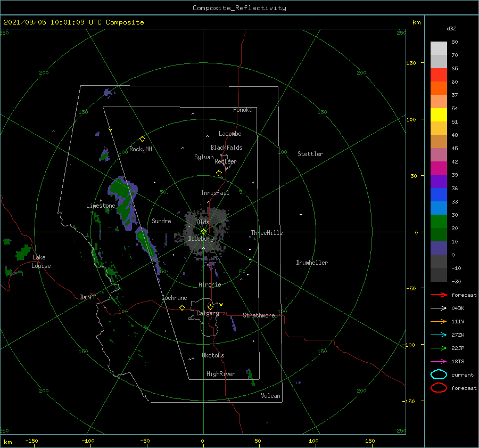This screenshot has height=448, width=479.
Task: Click the RockyMH label
Action: coord(141,149)
